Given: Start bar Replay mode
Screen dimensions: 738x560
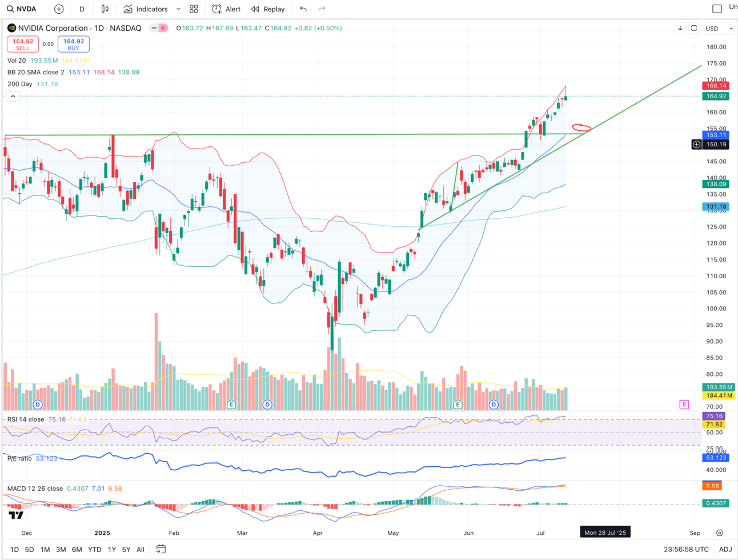Looking at the screenshot, I should pyautogui.click(x=268, y=9).
